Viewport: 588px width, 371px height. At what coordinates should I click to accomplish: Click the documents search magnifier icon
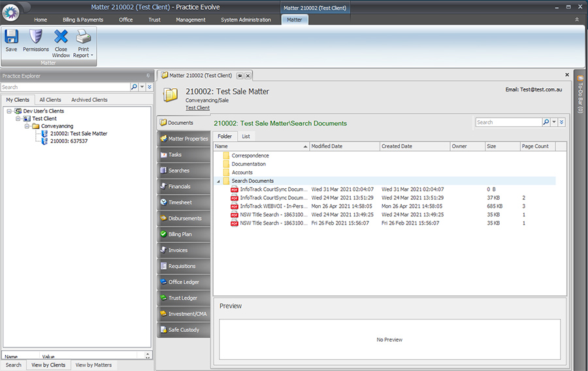pos(546,122)
